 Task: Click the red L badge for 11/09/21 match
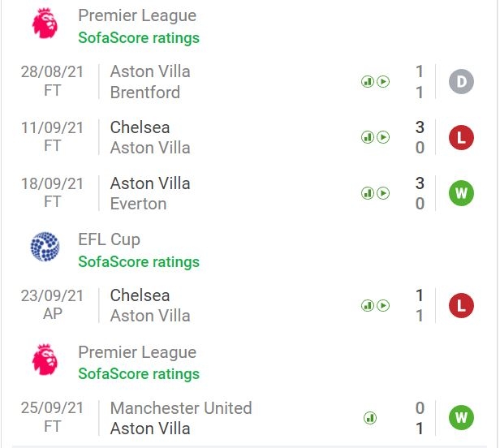461,137
